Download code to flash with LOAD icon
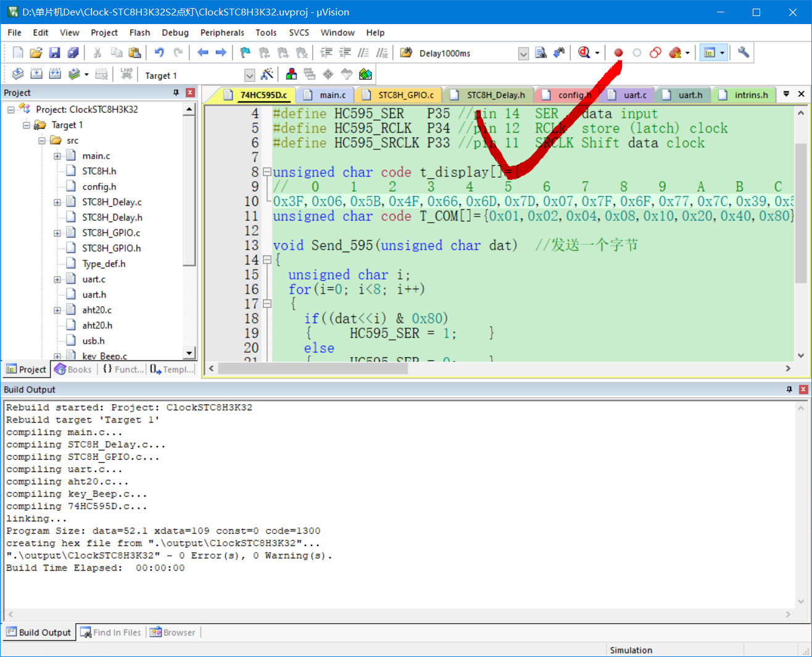The height and width of the screenshot is (657, 812). [x=126, y=75]
